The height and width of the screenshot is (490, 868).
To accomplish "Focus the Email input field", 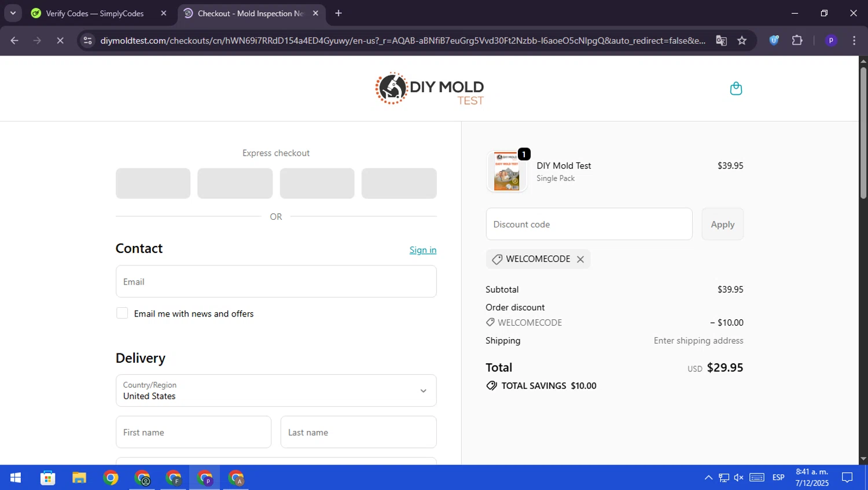I will pyautogui.click(x=276, y=281).
